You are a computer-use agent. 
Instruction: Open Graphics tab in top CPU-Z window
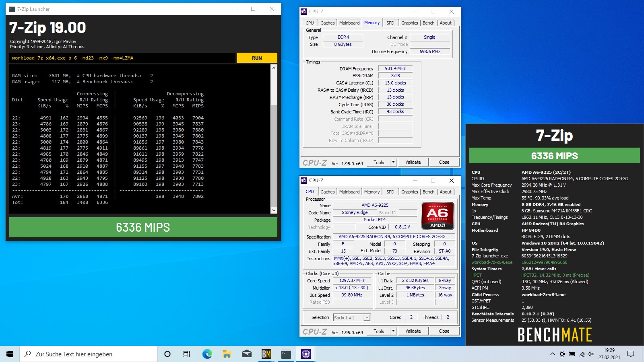[x=410, y=23]
